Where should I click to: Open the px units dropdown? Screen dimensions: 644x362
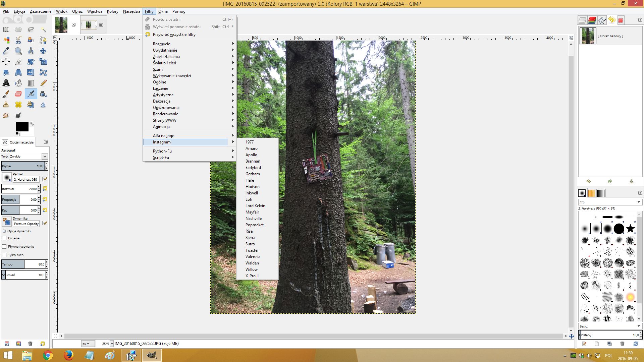point(88,344)
